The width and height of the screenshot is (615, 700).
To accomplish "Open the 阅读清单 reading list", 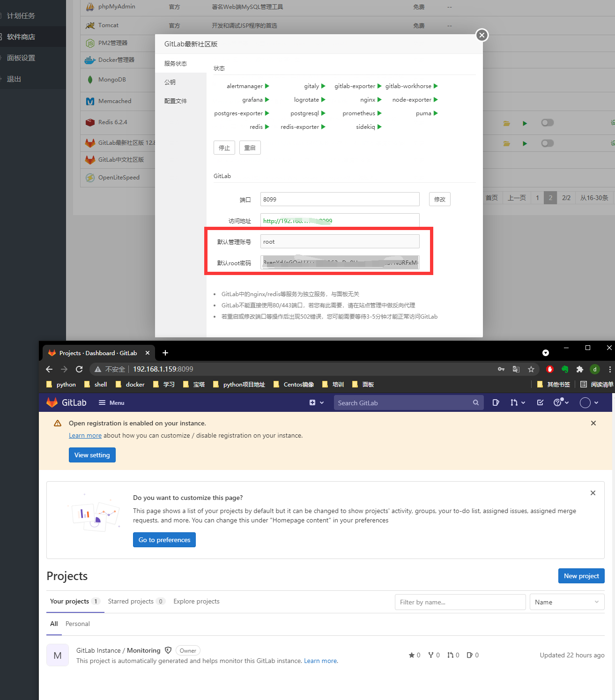I will 597,384.
